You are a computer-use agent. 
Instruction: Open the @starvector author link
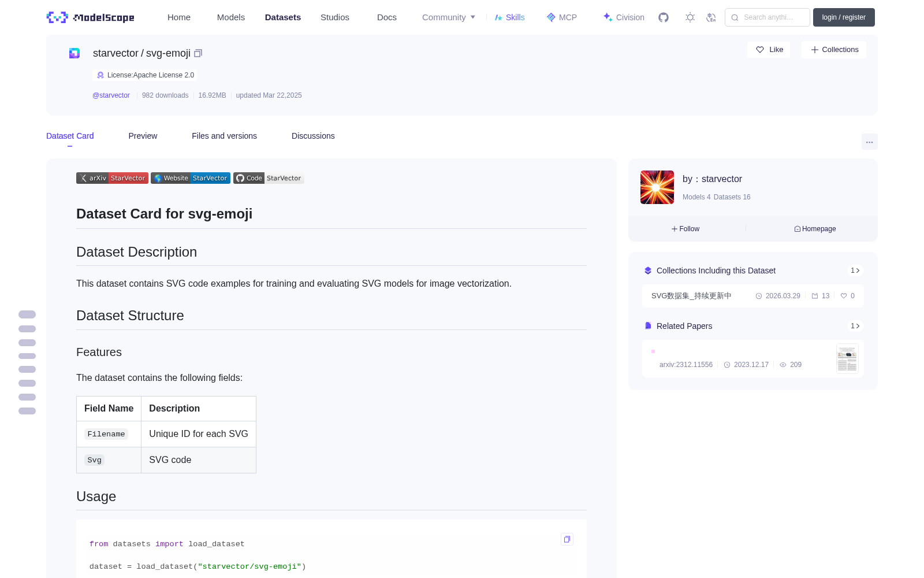pos(111,95)
